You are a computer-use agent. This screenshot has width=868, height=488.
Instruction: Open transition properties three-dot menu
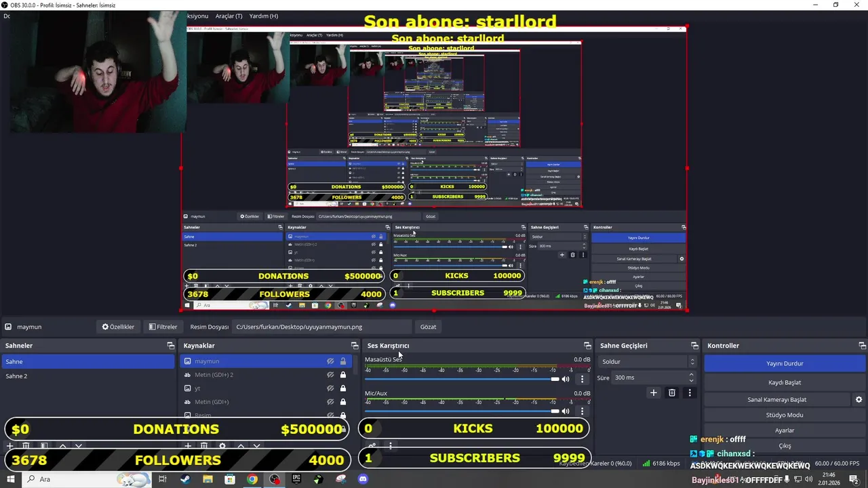pos(690,392)
